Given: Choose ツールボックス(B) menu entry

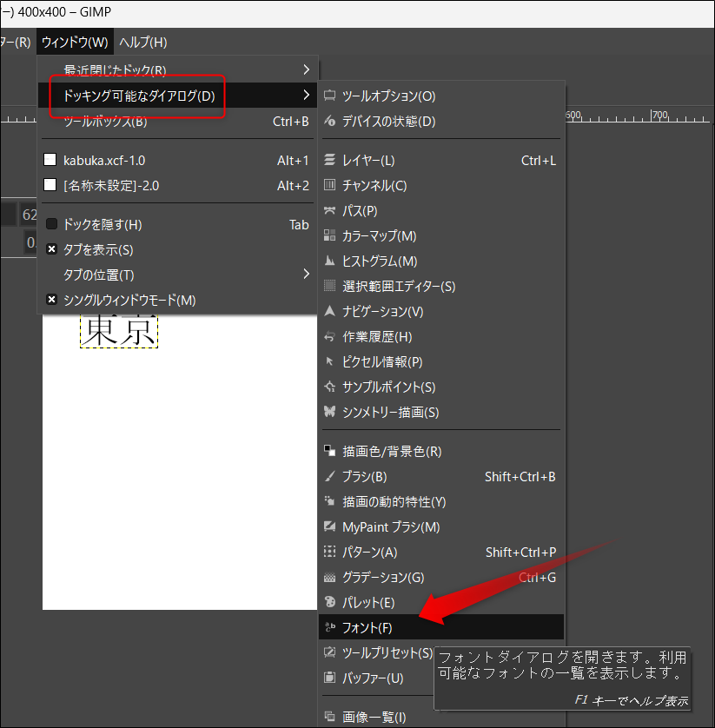Looking at the screenshot, I should tap(177, 121).
